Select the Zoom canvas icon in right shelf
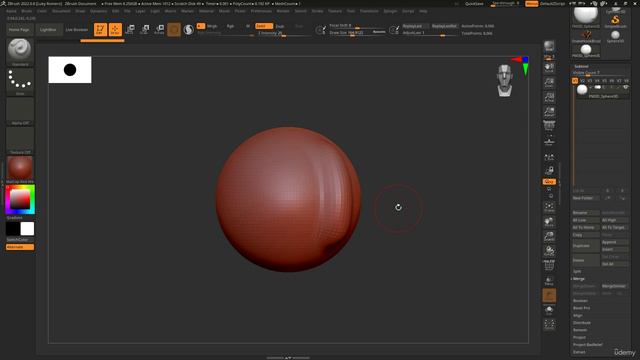Viewport: 640px width, 360px height. 549,82
